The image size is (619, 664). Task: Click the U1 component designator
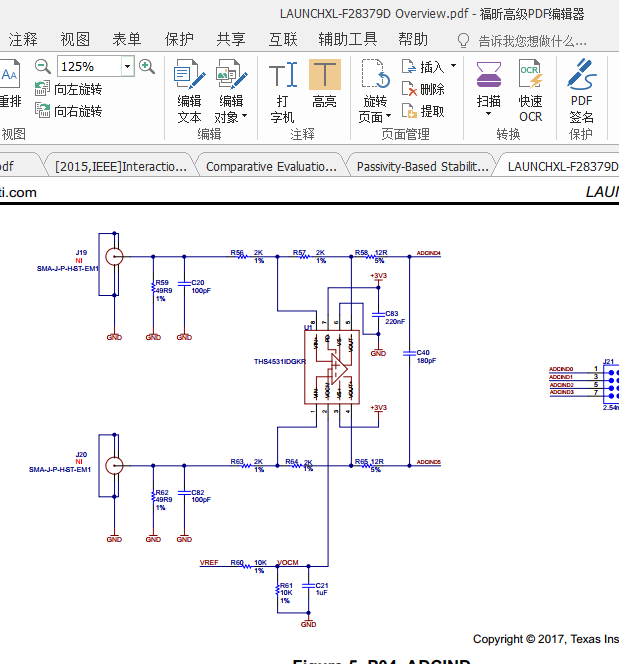308,327
